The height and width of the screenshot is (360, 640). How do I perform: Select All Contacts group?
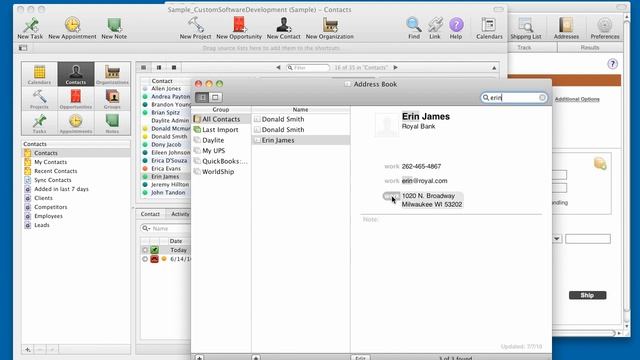(221, 119)
